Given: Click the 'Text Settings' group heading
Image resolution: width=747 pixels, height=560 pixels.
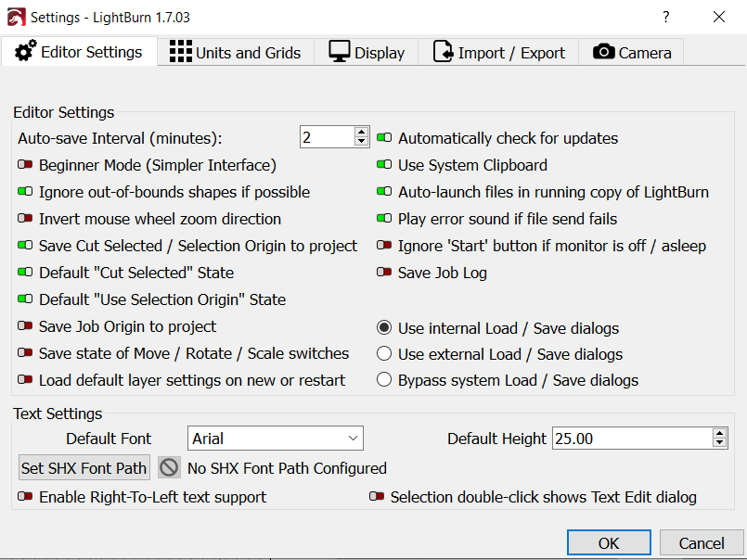Looking at the screenshot, I should point(58,414).
